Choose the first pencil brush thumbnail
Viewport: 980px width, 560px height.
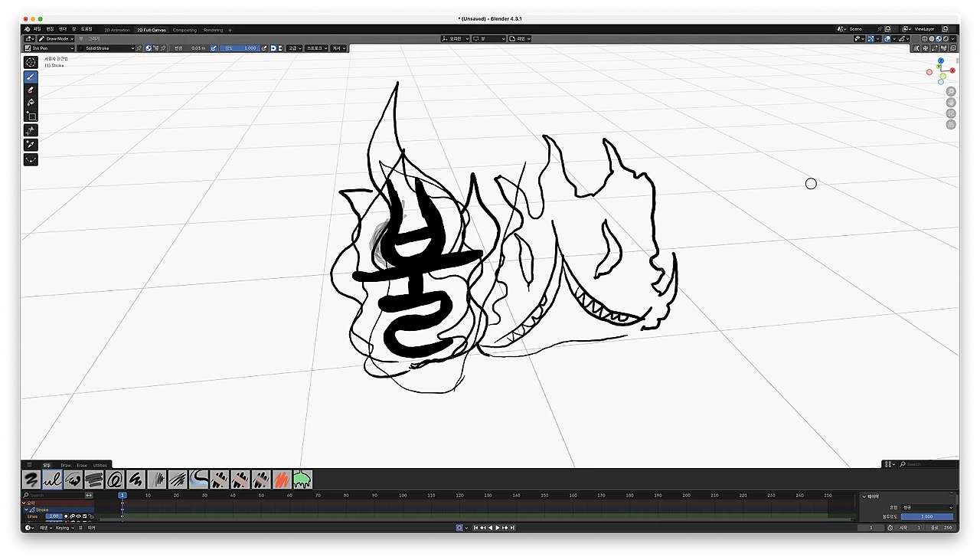[31, 480]
